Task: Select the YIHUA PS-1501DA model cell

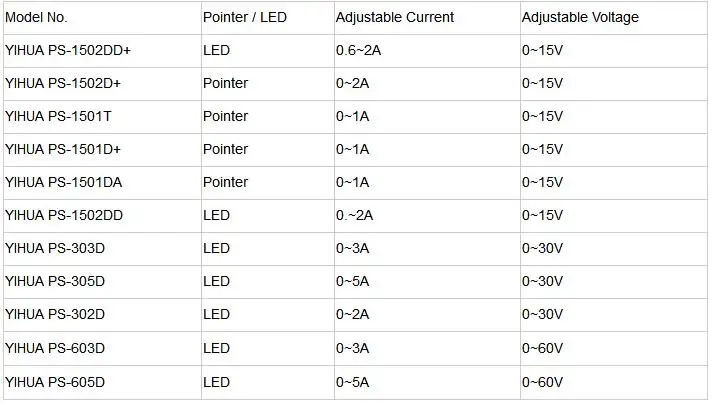Action: coord(102,183)
